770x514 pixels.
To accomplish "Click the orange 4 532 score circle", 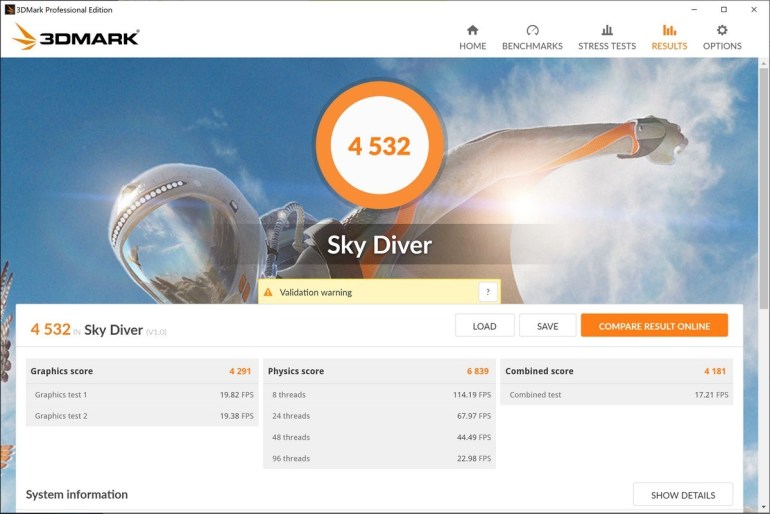I will pyautogui.click(x=379, y=146).
